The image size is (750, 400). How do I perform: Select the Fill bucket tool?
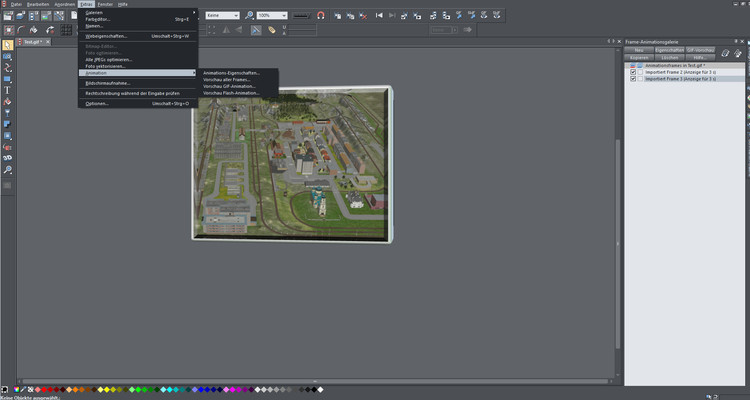pyautogui.click(x=7, y=101)
